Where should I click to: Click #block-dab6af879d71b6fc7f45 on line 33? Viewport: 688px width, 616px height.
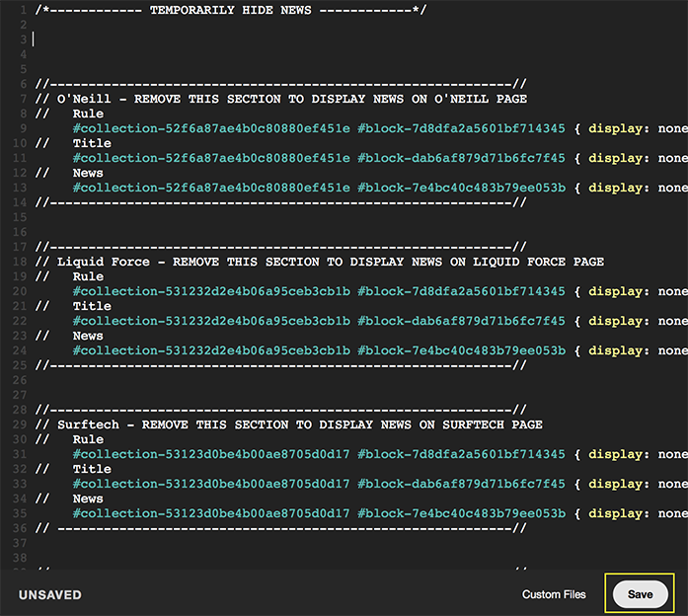(461, 484)
